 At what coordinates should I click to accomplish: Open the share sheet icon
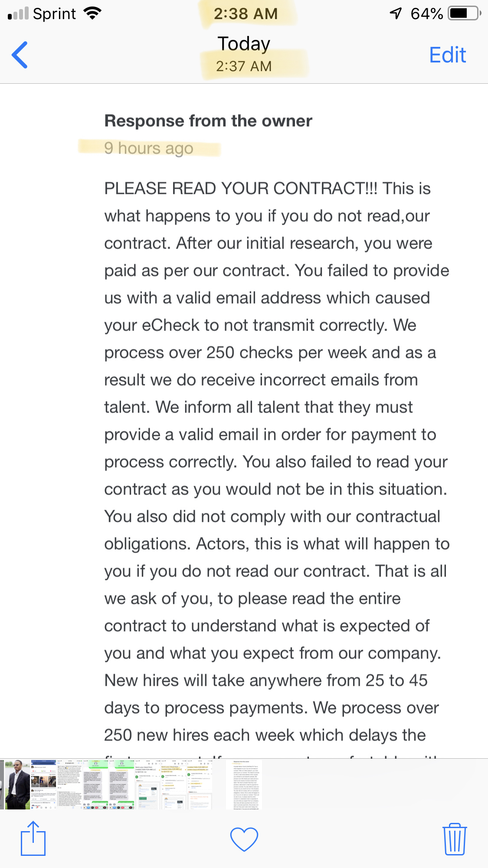[x=33, y=838]
